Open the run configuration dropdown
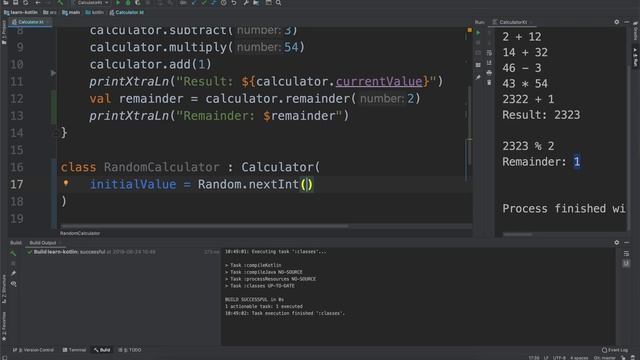The width and height of the screenshot is (640, 360). 93,3
